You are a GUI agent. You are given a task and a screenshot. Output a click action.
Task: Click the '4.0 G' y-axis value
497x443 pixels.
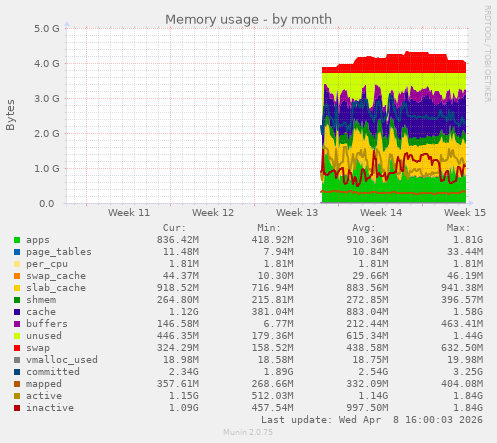click(x=47, y=64)
